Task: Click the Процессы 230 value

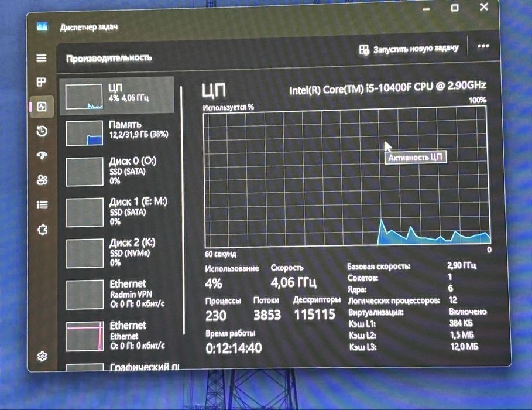Action: [x=216, y=316]
